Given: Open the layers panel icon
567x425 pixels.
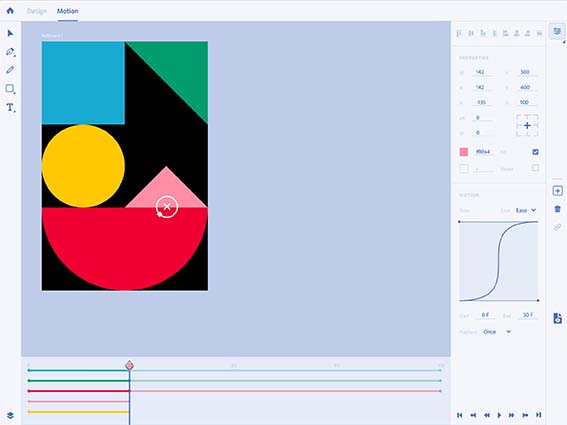Looking at the screenshot, I should tap(10, 415).
